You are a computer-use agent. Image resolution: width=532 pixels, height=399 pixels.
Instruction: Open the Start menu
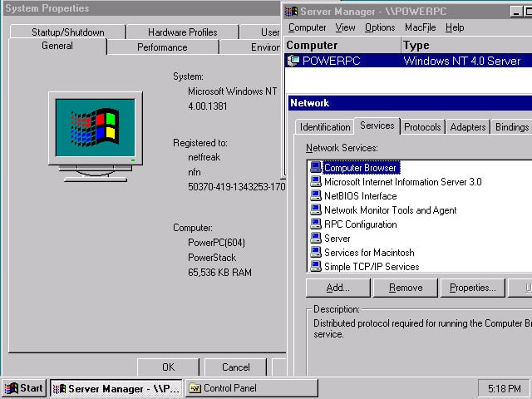point(24,388)
